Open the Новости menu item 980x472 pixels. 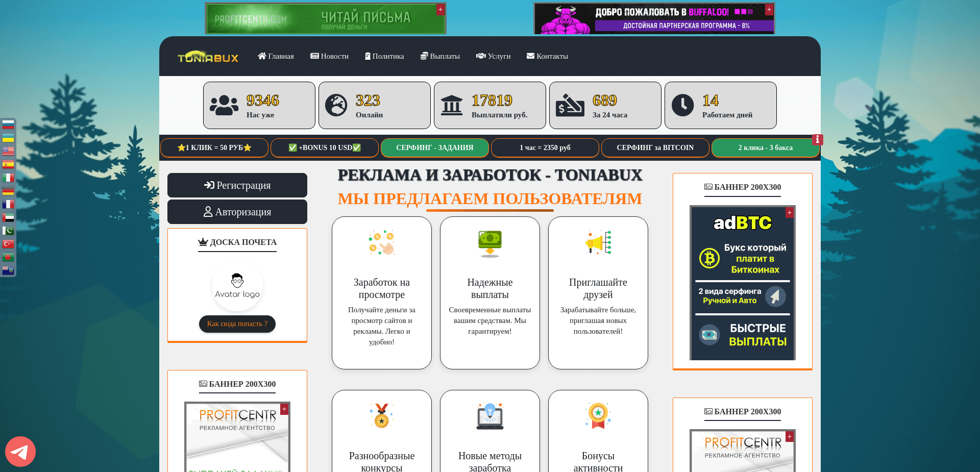(x=329, y=56)
